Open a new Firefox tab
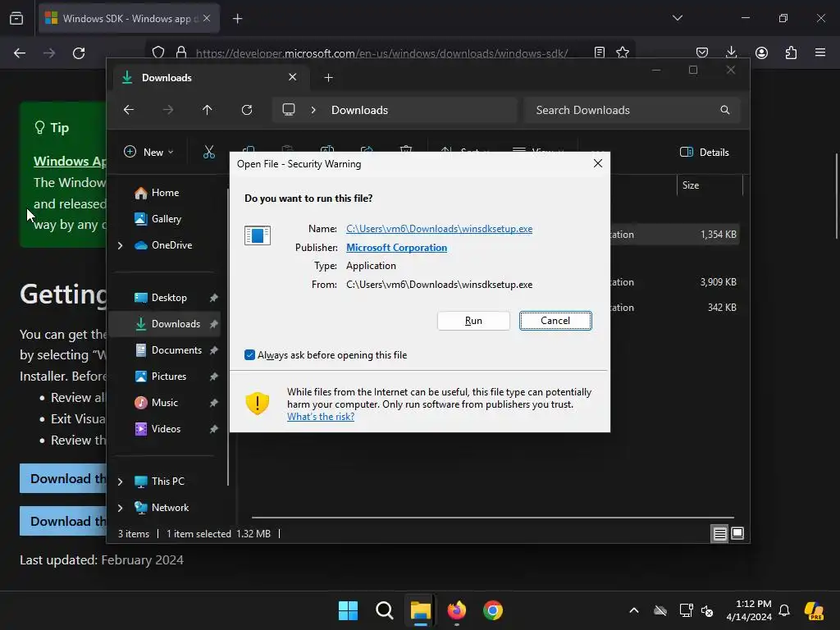 237,19
